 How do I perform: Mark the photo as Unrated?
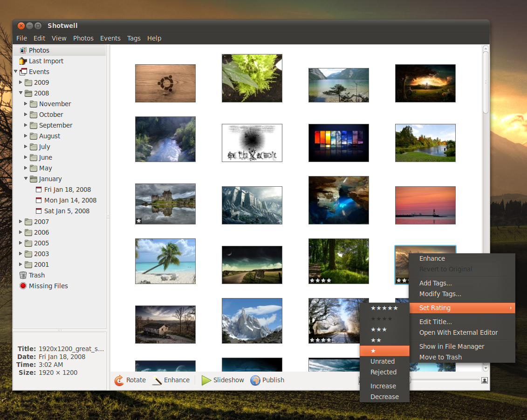point(382,361)
